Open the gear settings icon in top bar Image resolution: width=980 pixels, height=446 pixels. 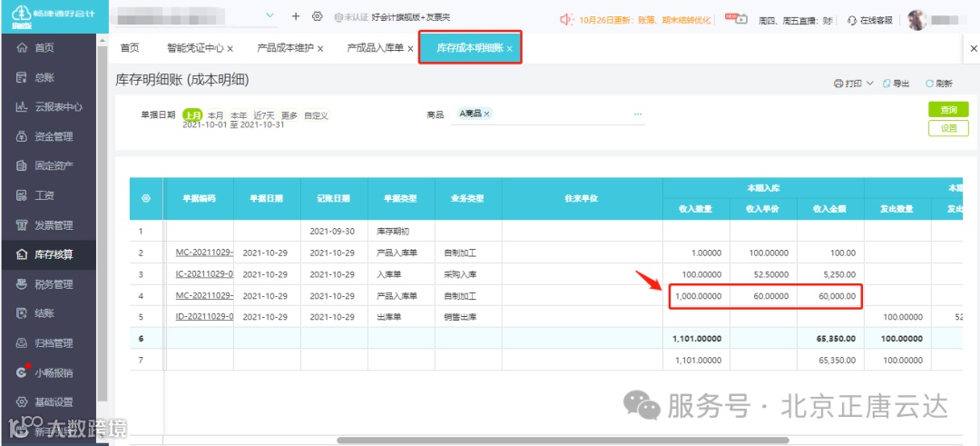tap(317, 16)
